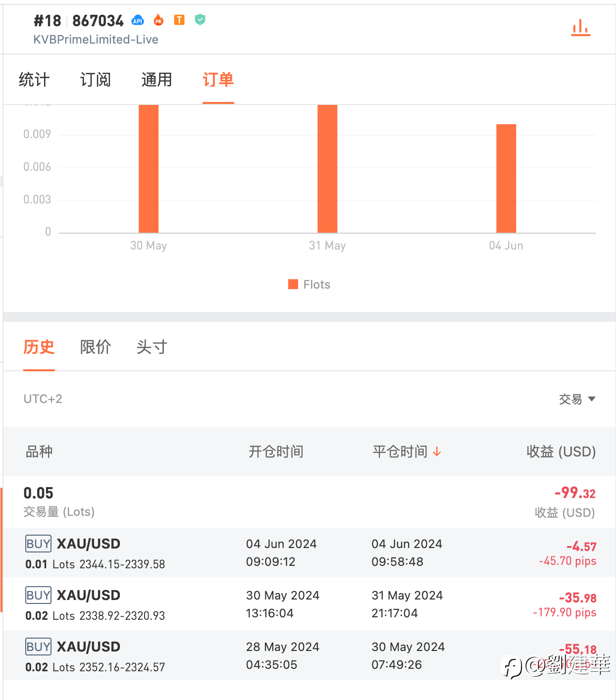Click the 30 May chart bar
Image resolution: width=616 pixels, height=700 pixels.
coord(149,169)
